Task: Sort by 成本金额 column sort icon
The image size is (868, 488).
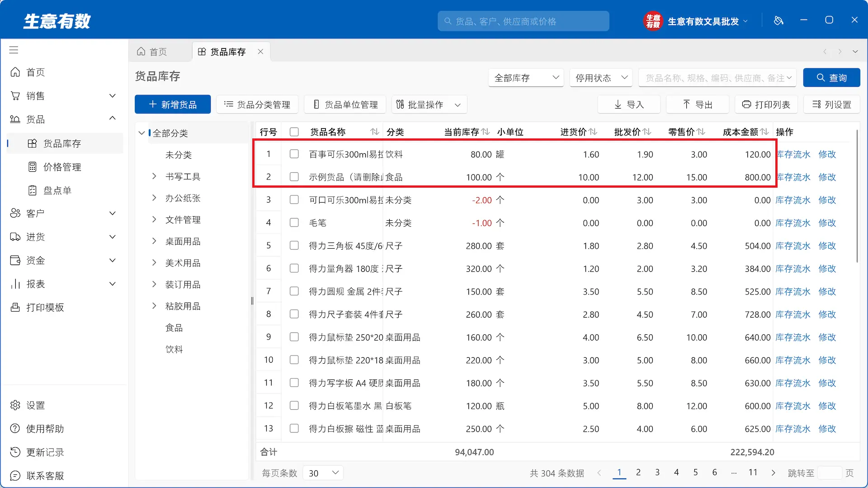Action: (x=764, y=132)
